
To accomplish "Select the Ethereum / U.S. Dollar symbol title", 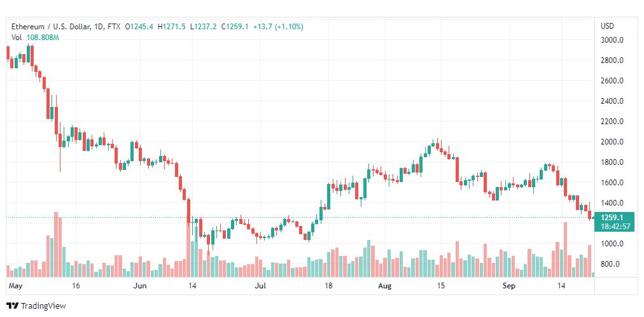I will 50,27.
